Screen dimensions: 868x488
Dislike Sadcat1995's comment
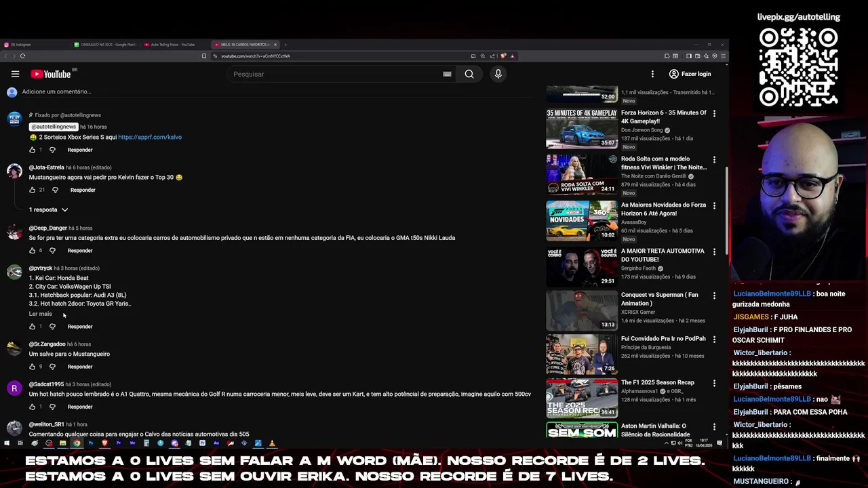[52, 407]
